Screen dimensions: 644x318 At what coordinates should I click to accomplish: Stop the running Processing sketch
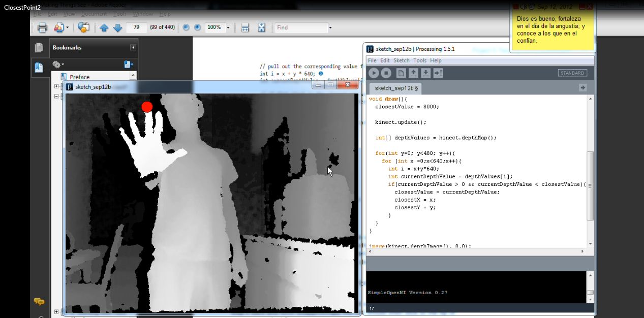(x=386, y=73)
